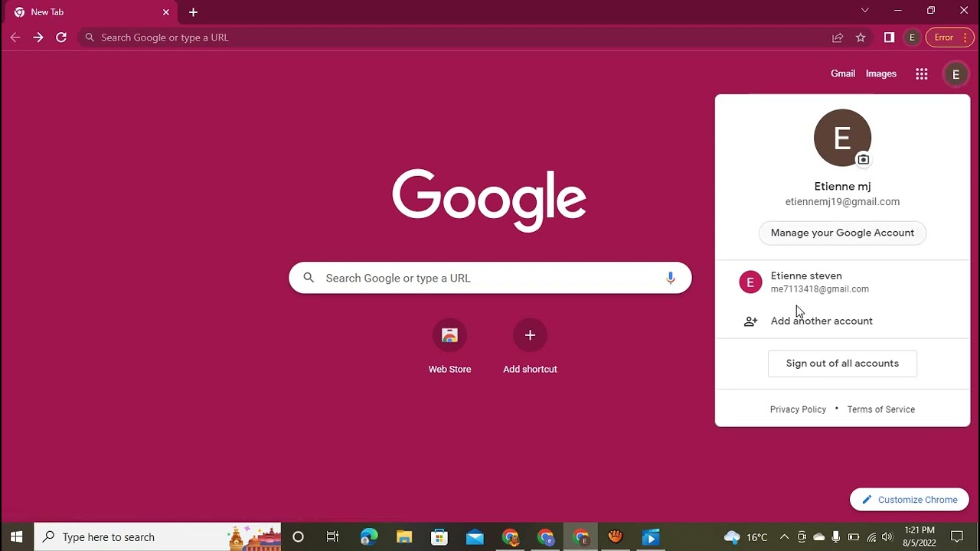
Task: Click the volume speaker tray icon
Action: click(x=887, y=537)
